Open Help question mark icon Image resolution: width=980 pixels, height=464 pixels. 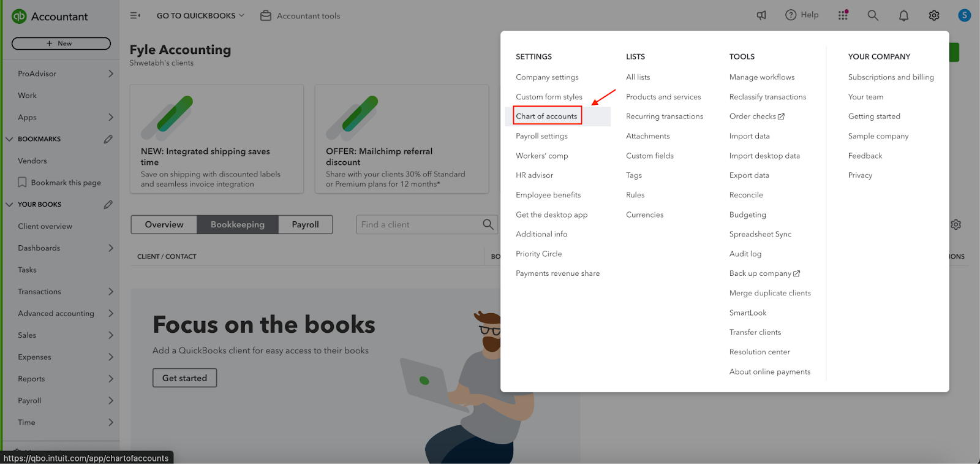click(x=791, y=15)
